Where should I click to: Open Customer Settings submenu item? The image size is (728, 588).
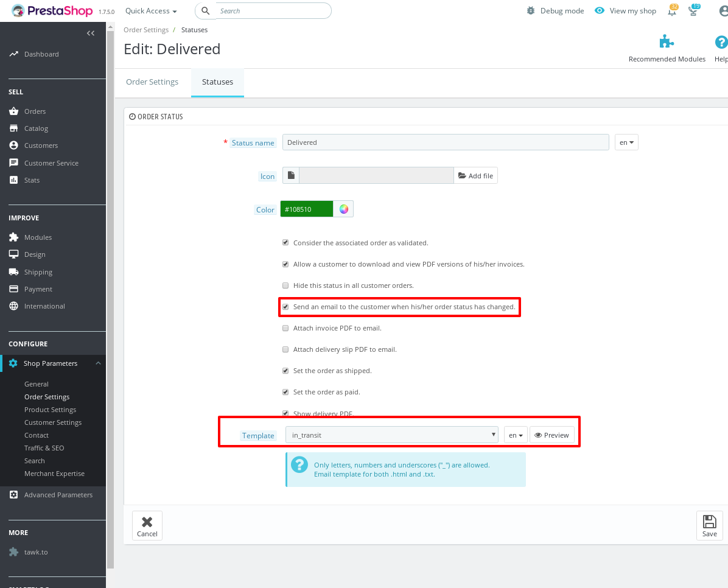click(x=53, y=422)
